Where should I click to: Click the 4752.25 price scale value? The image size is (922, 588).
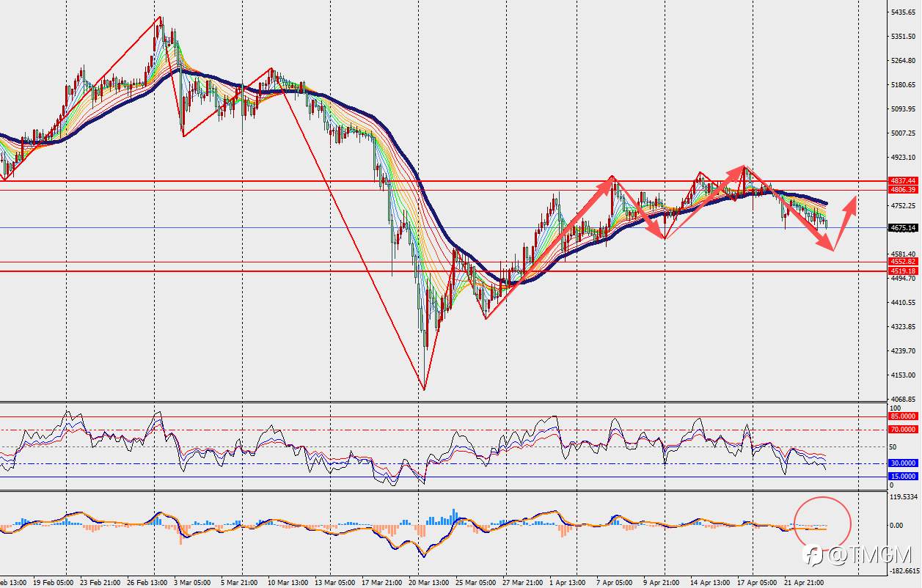(904, 206)
